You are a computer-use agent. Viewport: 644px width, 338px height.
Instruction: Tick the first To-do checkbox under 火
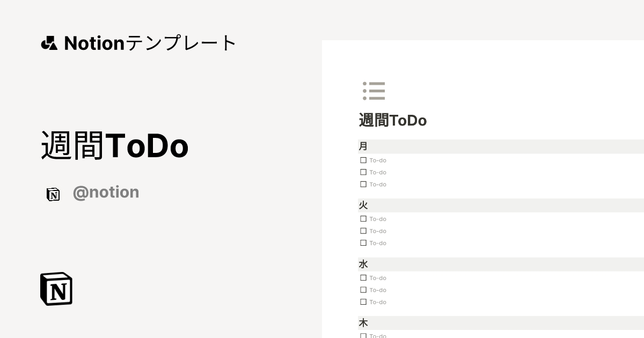[363, 219]
